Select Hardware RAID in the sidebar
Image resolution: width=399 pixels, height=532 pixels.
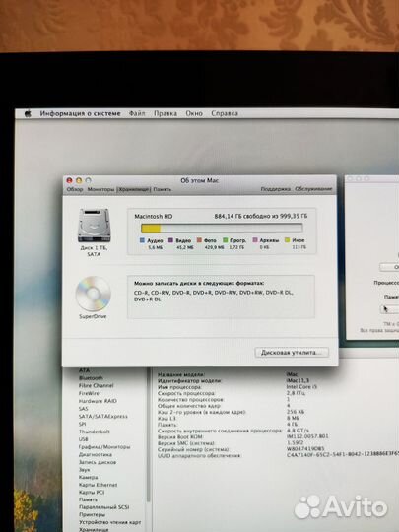98,401
